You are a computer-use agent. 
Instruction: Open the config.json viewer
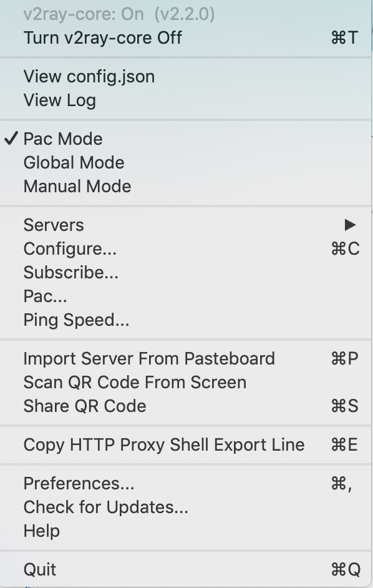point(89,76)
